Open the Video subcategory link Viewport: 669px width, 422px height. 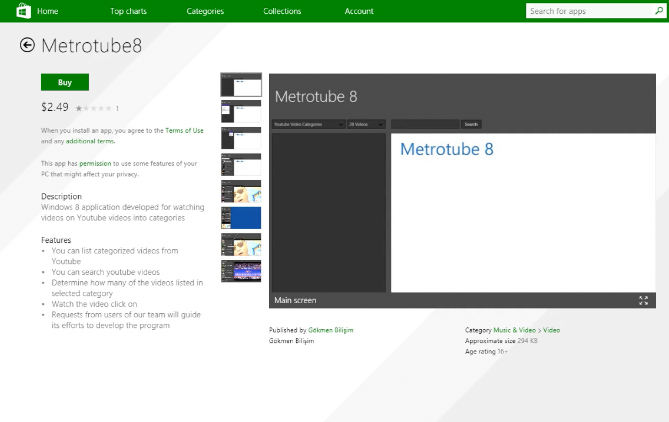(x=551, y=330)
